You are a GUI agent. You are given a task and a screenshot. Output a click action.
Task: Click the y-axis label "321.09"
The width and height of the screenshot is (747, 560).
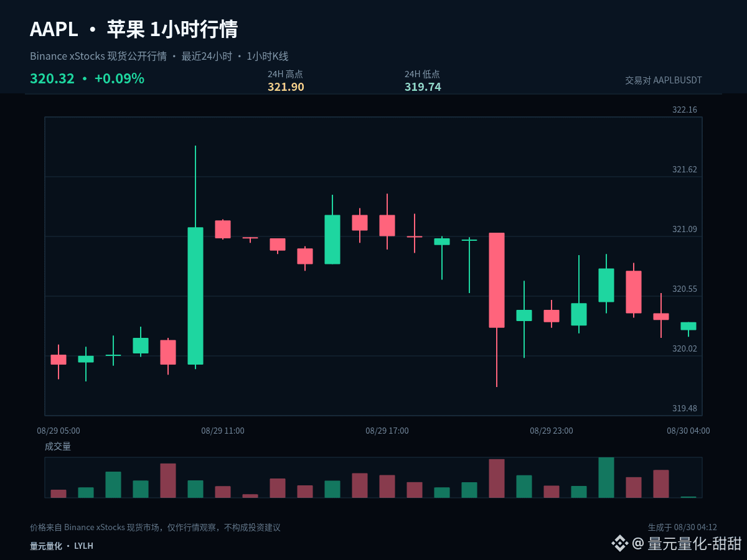point(685,229)
